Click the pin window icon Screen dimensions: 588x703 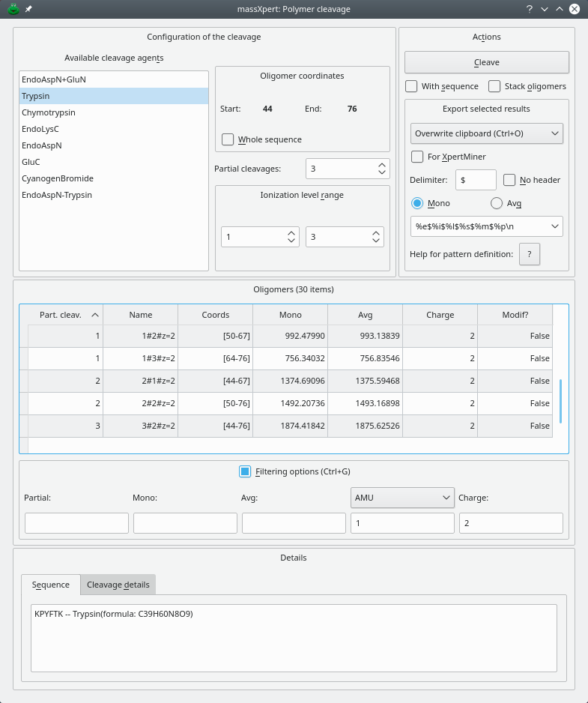[28, 9]
